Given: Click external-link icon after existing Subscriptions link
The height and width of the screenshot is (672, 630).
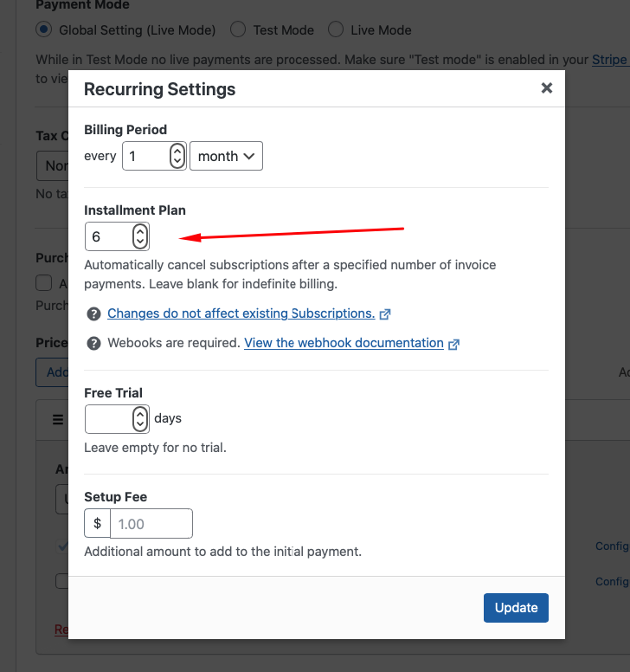Looking at the screenshot, I should tap(385, 314).
